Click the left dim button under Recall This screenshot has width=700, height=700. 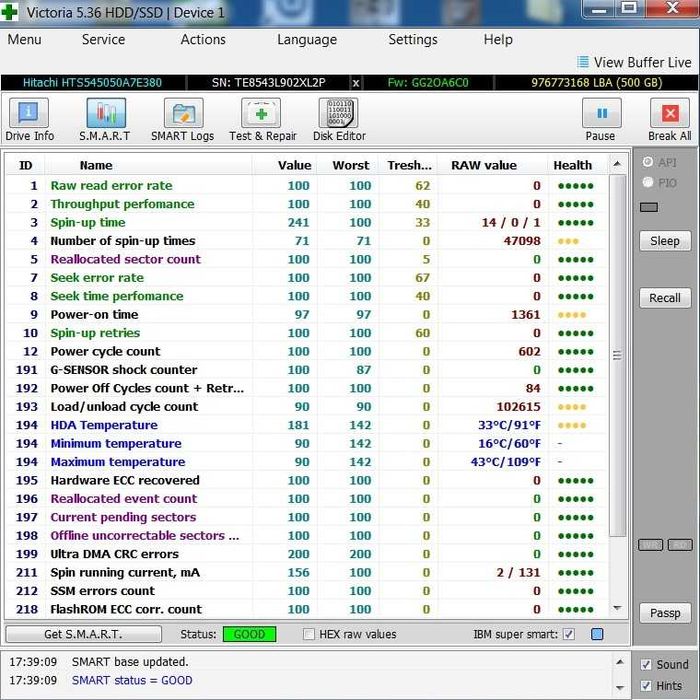650,545
